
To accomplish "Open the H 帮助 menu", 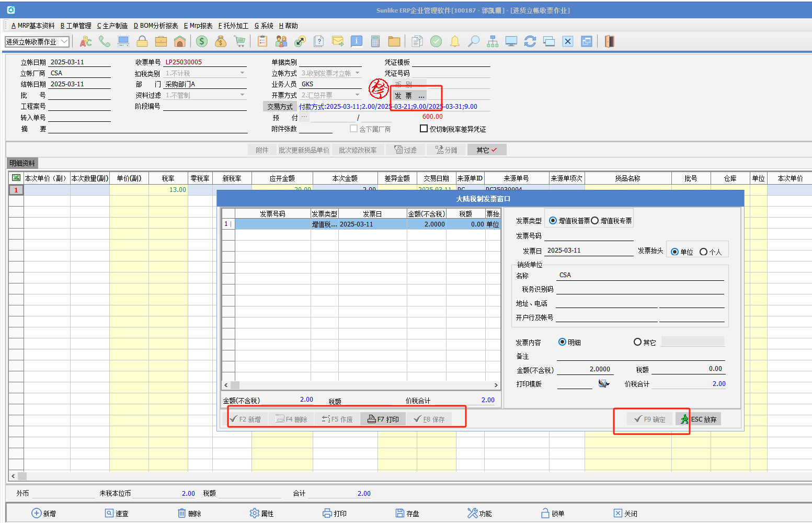I will (288, 26).
